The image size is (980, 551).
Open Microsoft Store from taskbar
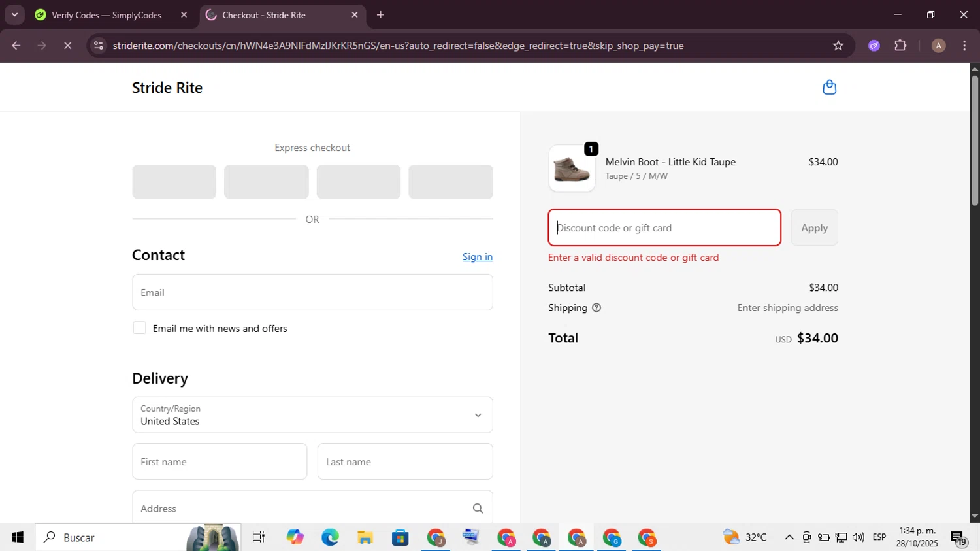[400, 537]
